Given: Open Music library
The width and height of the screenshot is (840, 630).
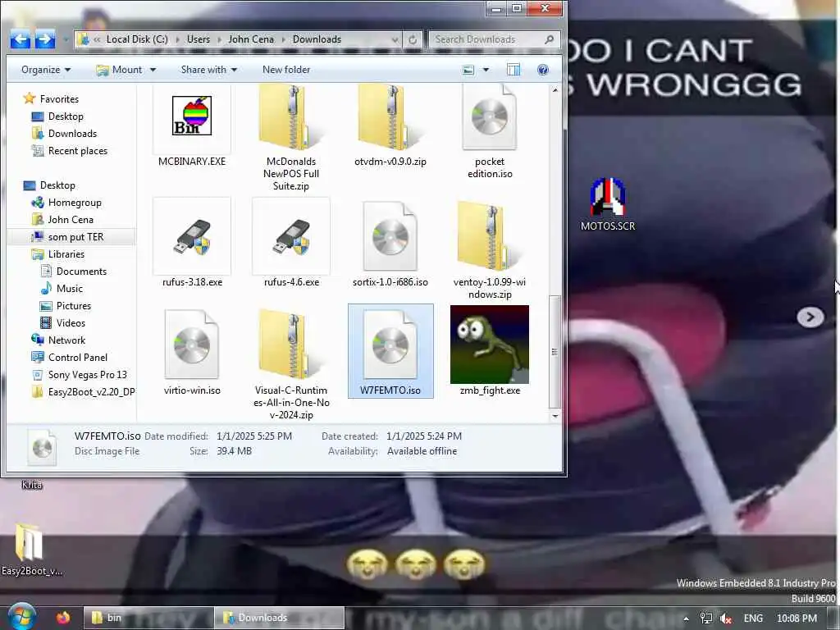Looking at the screenshot, I should [70, 288].
